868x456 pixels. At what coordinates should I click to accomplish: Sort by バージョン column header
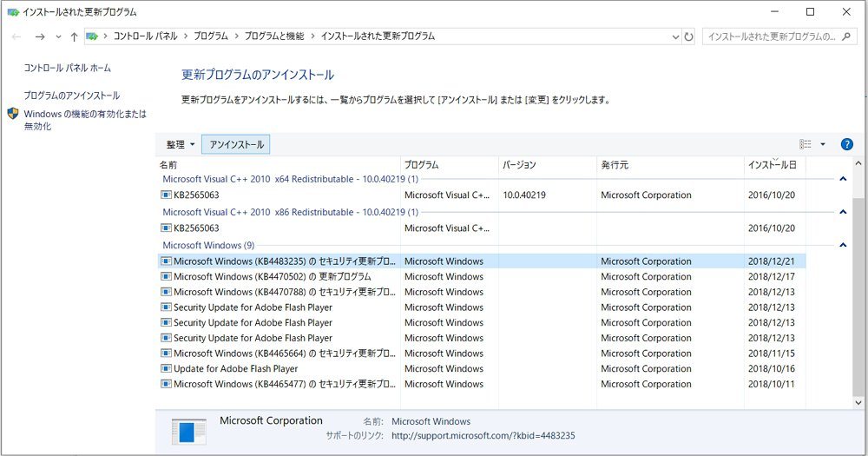(x=548, y=165)
